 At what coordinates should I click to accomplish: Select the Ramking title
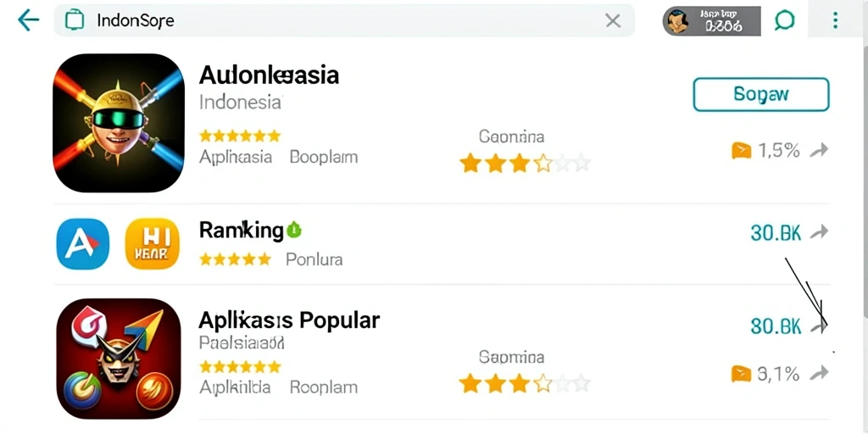coord(242,230)
